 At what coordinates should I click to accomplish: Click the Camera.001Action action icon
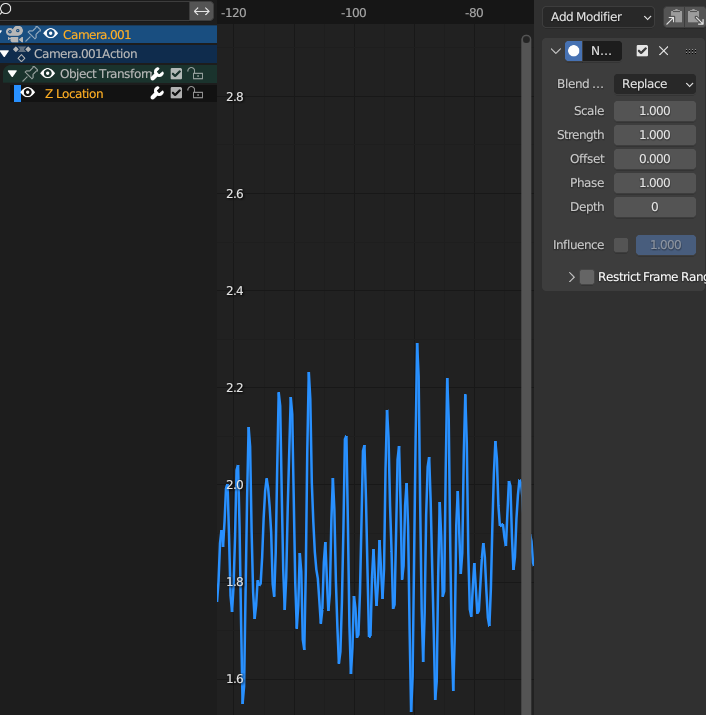click(x=22, y=54)
